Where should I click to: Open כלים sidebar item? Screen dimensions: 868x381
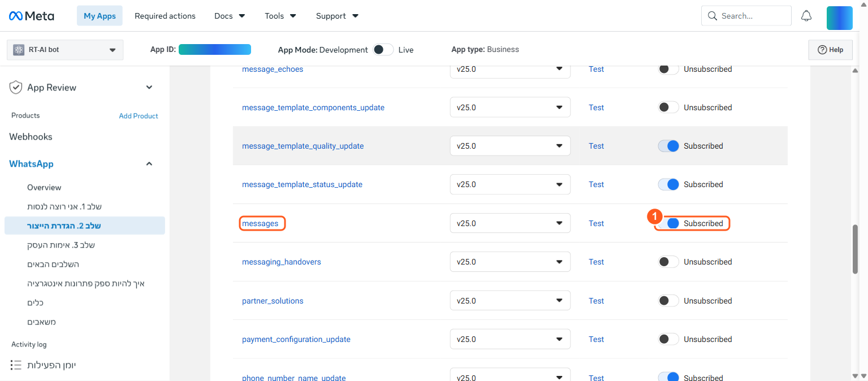pos(35,302)
